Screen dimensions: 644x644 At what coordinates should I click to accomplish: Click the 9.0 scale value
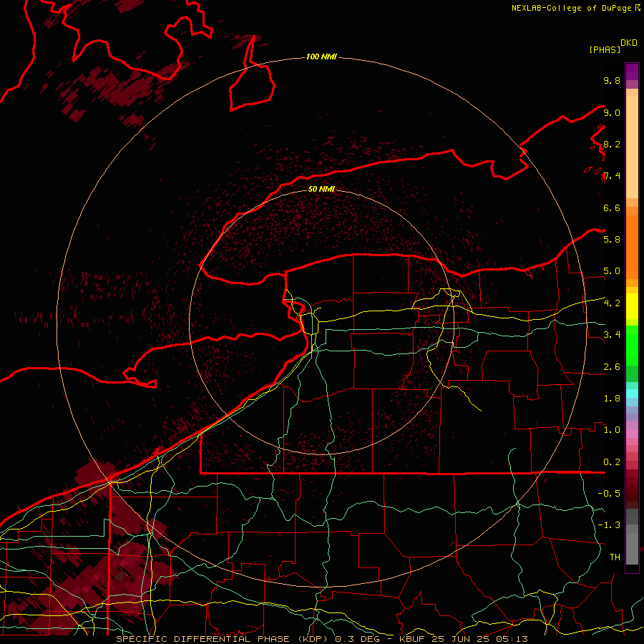612,112
